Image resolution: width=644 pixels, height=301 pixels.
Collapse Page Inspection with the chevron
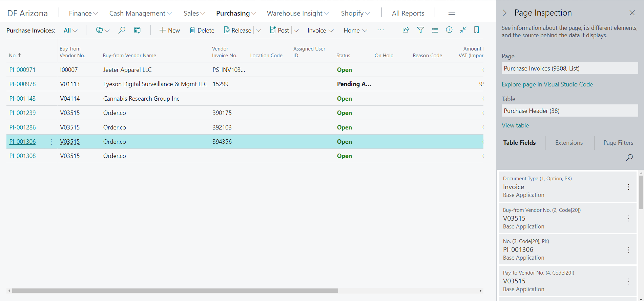click(504, 13)
